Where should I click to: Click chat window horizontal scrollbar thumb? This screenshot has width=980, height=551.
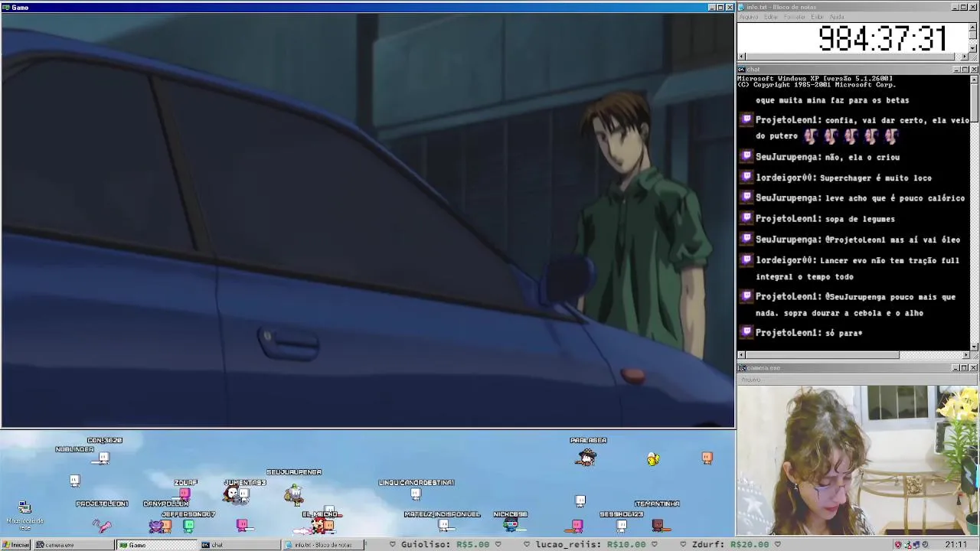[x=822, y=354]
